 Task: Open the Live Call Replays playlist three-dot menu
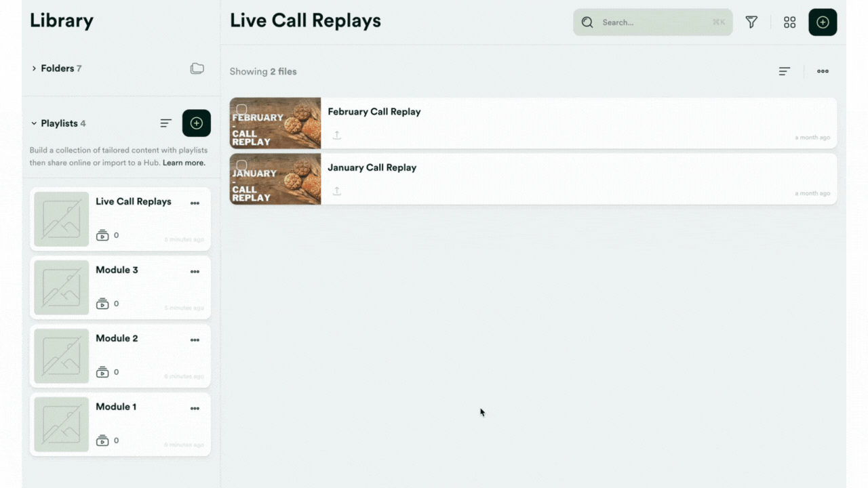195,203
